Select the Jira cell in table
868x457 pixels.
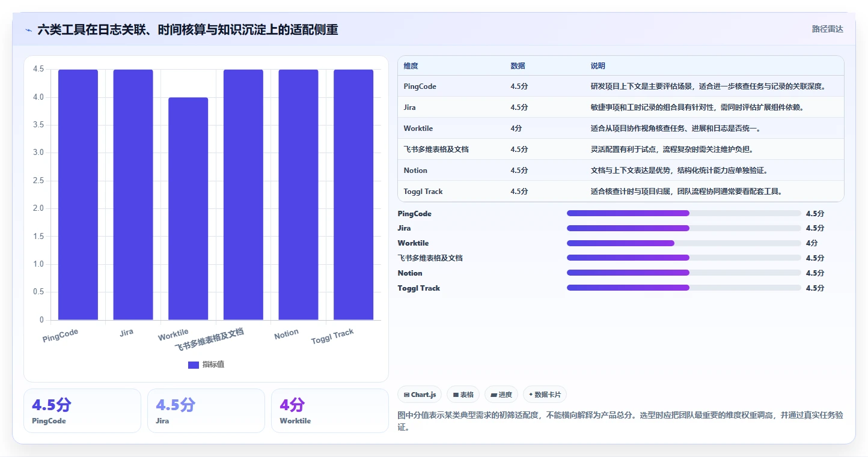[410, 107]
